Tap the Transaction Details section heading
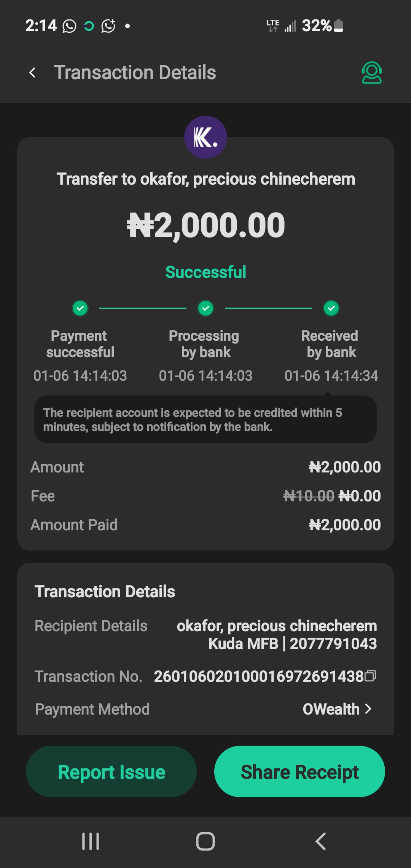The height and width of the screenshot is (868, 411). pos(105,592)
